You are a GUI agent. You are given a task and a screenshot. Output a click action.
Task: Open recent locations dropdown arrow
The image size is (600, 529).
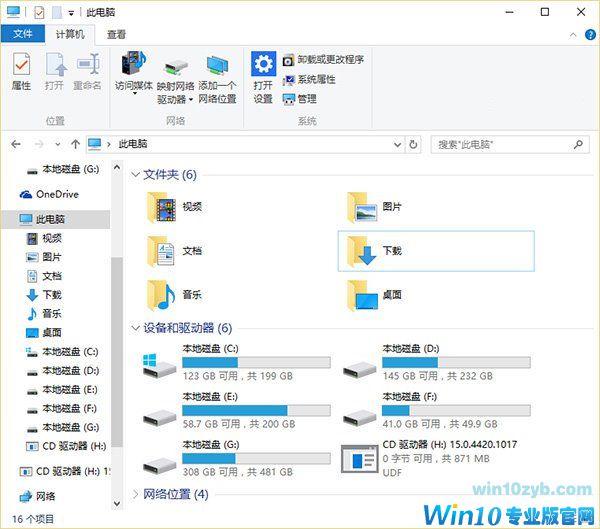click(58, 145)
